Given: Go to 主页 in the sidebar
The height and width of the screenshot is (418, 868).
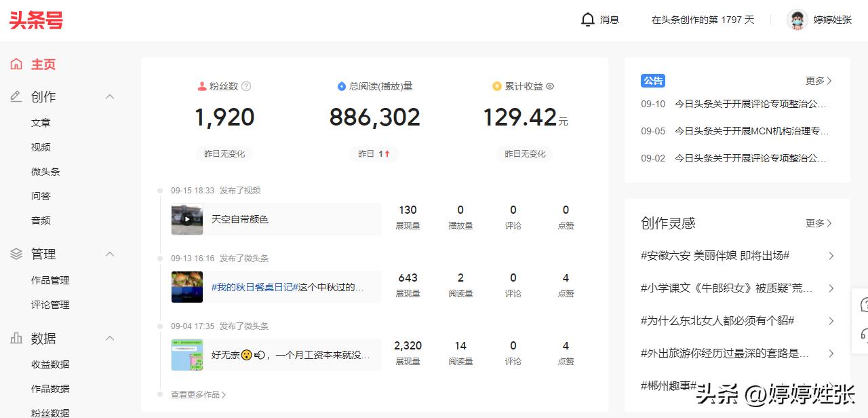Looking at the screenshot, I should click(43, 64).
